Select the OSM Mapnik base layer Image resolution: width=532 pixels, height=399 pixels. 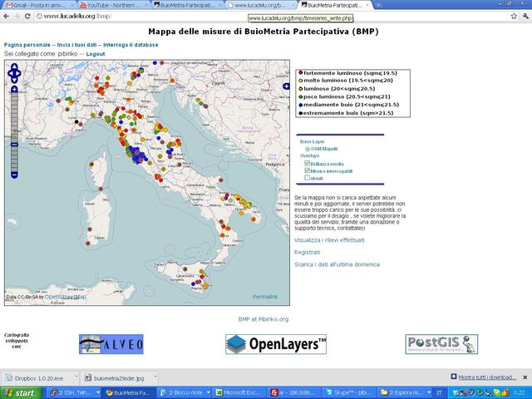point(307,149)
